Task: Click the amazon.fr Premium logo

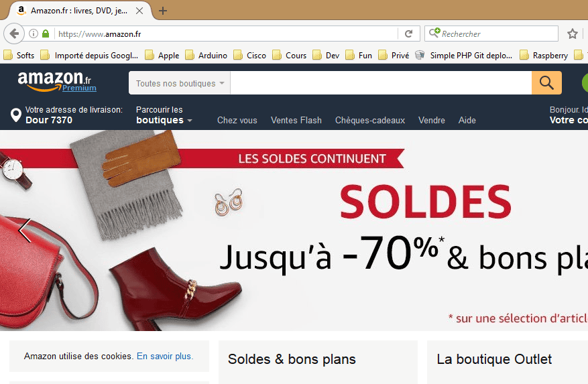Action: (56, 81)
